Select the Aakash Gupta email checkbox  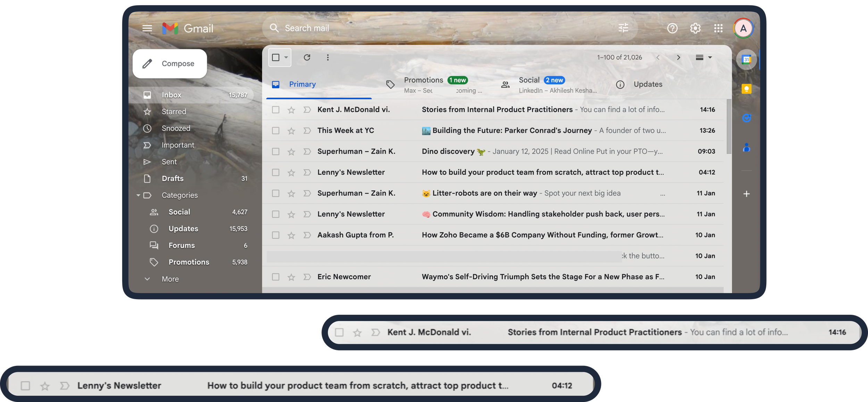[275, 235]
